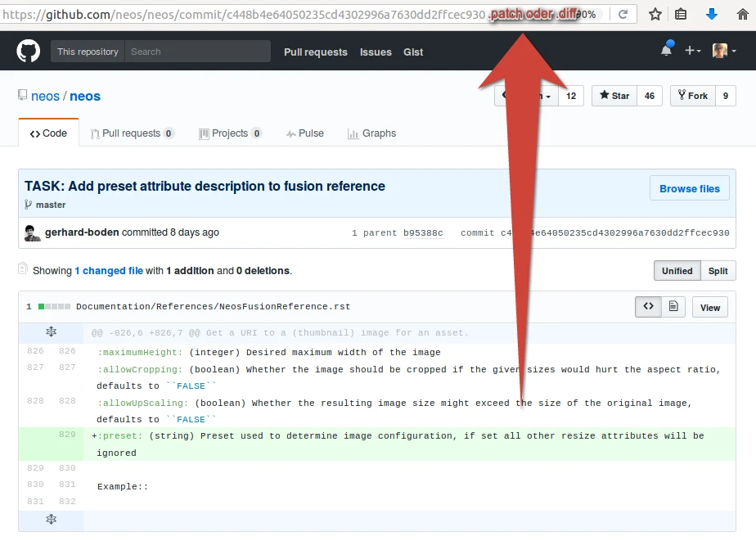Open the plus create-new dropdown
Image resolution: width=756 pixels, height=541 pixels.
[x=692, y=51]
